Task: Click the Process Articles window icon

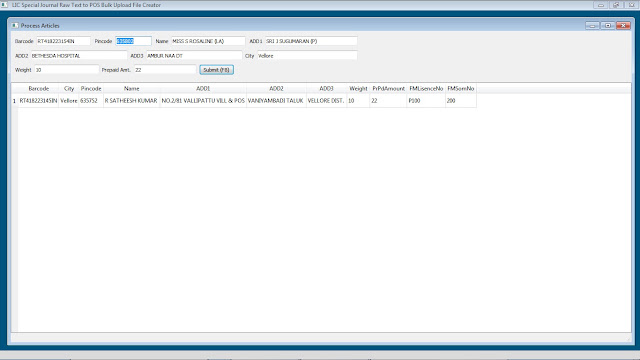Action: 15,25
